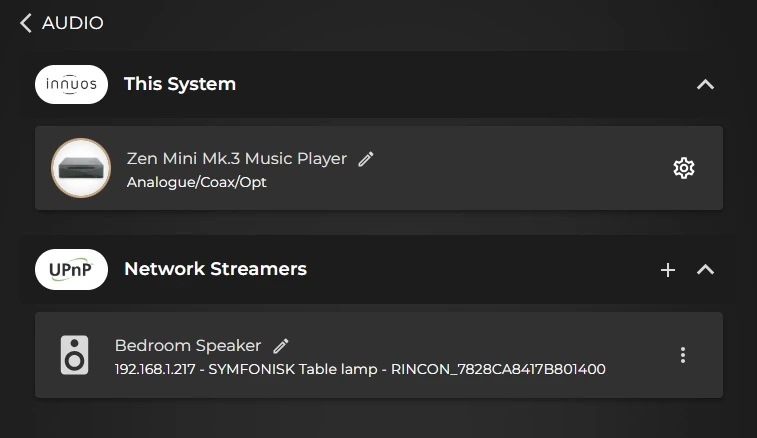Select the Network Streamers heading
This screenshot has width=757, height=438.
215,269
